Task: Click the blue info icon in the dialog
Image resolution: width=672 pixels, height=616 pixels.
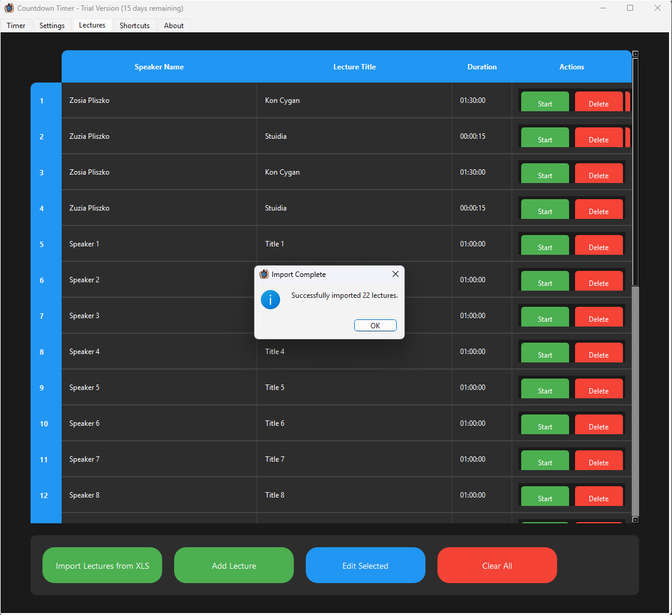Action: pyautogui.click(x=270, y=300)
